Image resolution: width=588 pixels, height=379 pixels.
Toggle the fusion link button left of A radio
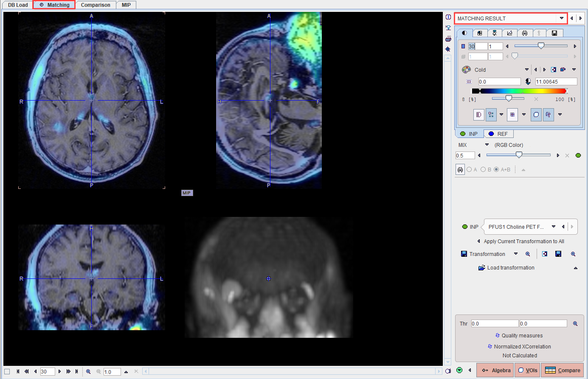(x=460, y=170)
